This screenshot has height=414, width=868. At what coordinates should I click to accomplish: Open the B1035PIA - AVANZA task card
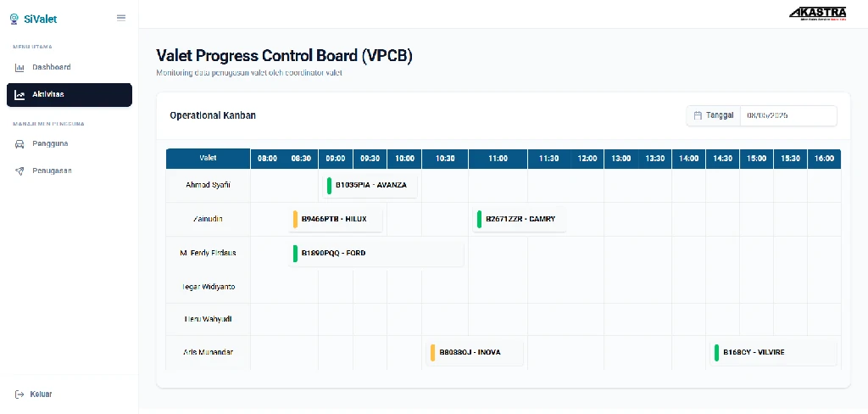(x=370, y=186)
